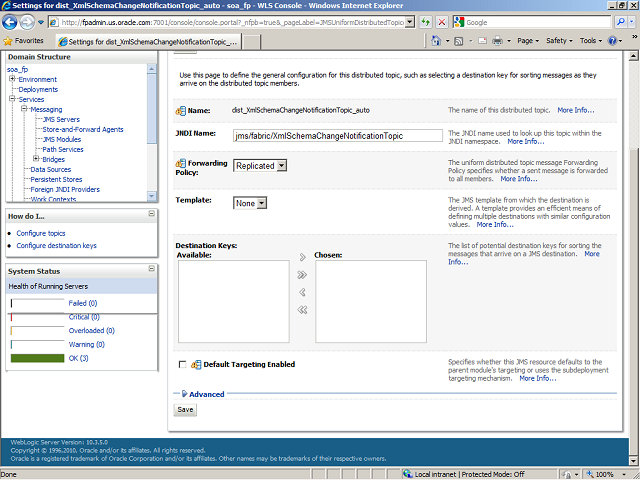Click the move-left single arrow icon
Screen dimensions: 640x480
[x=302, y=292]
